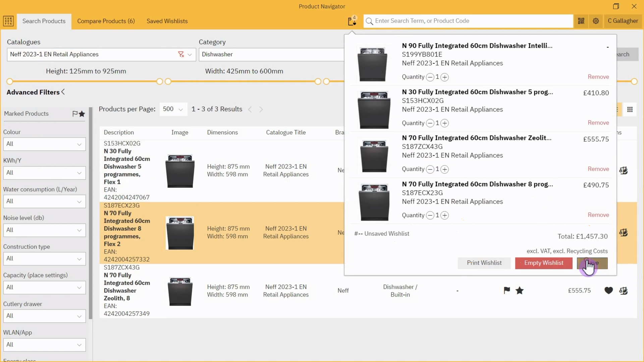Remove N 30 dishwasher from wishlist
Viewport: 644px width, 362px height.
click(x=598, y=123)
